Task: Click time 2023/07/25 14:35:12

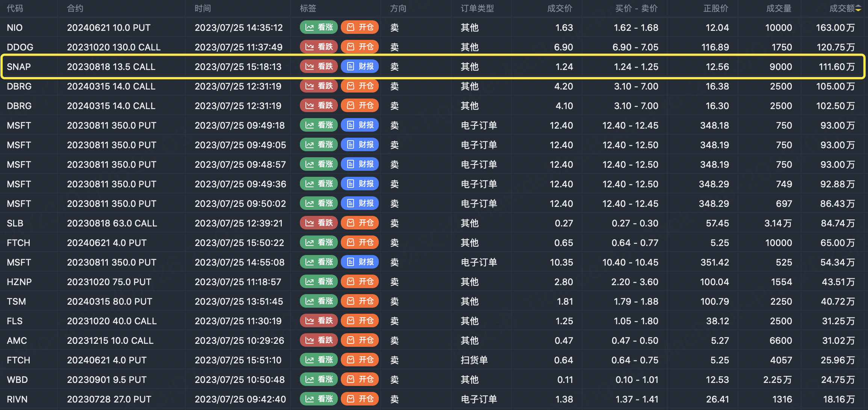Action: click(x=239, y=27)
